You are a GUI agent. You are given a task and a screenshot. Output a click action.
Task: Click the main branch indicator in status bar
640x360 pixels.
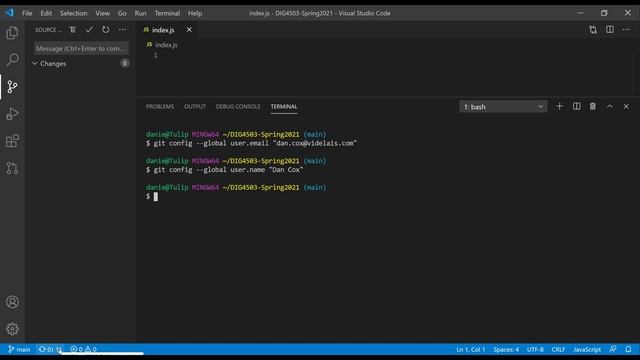click(19, 349)
